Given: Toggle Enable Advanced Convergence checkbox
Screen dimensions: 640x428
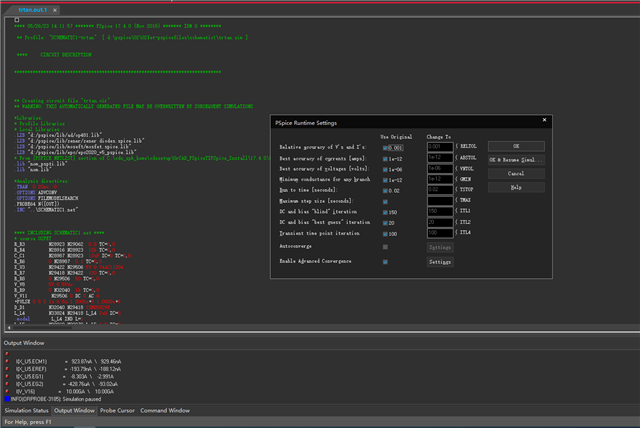Looking at the screenshot, I should click(385, 262).
